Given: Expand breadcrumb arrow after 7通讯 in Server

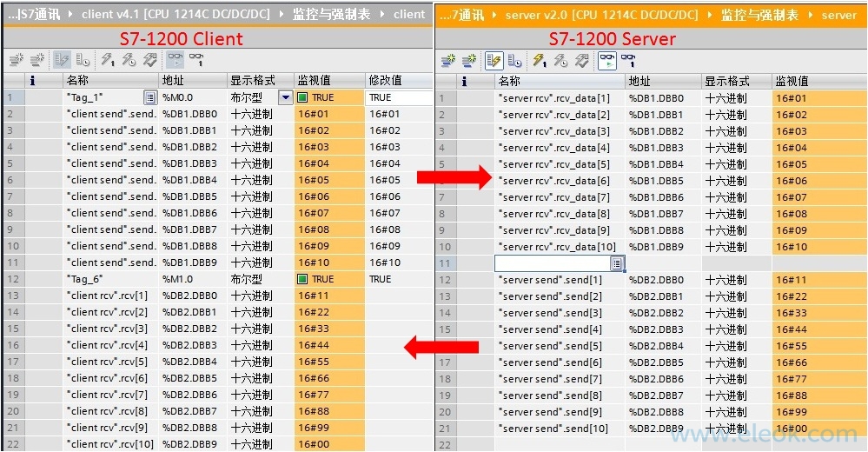Looking at the screenshot, I should [494, 16].
